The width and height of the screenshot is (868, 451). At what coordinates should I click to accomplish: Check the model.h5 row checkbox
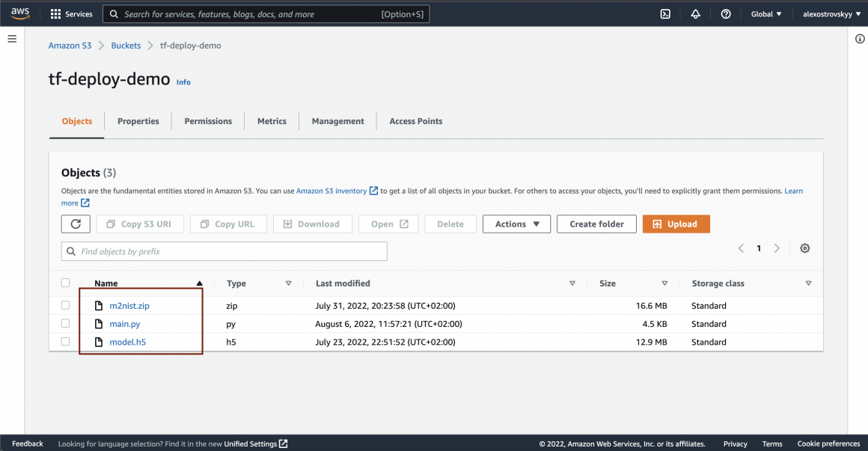(66, 341)
